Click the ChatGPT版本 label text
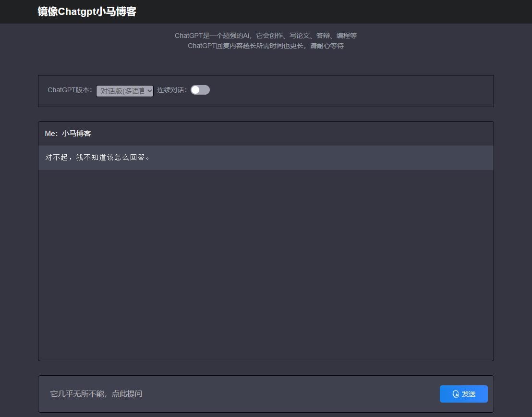532x417 pixels. pos(70,90)
